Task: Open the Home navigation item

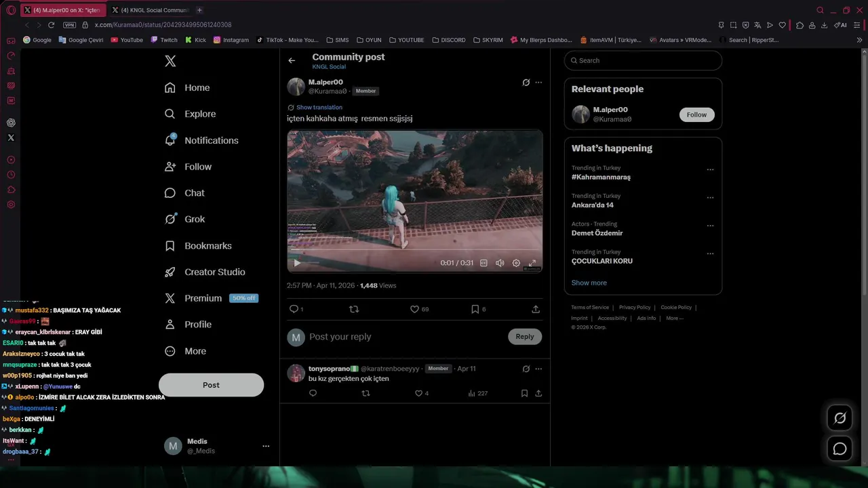Action: click(x=187, y=87)
